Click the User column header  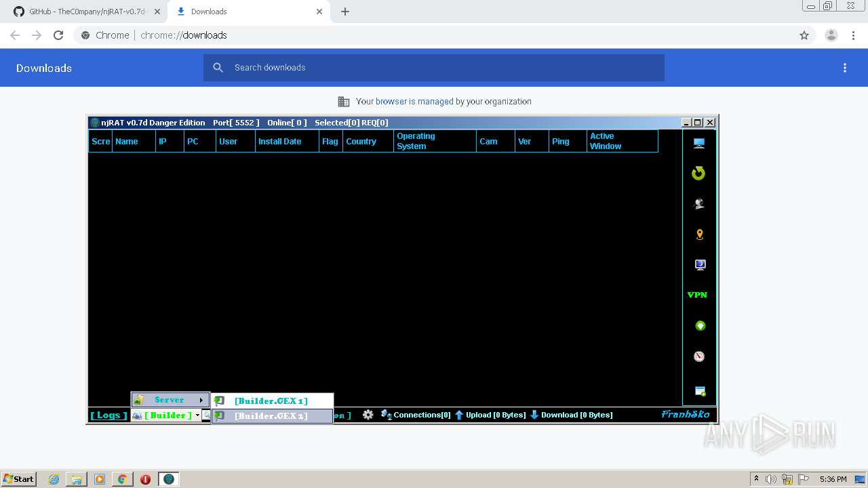[235, 141]
